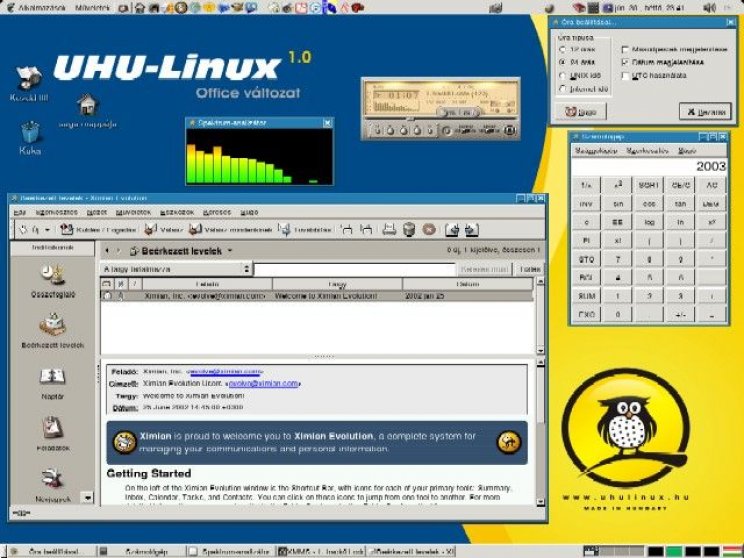Click the Válasz reply toolbar icon

[x=150, y=230]
